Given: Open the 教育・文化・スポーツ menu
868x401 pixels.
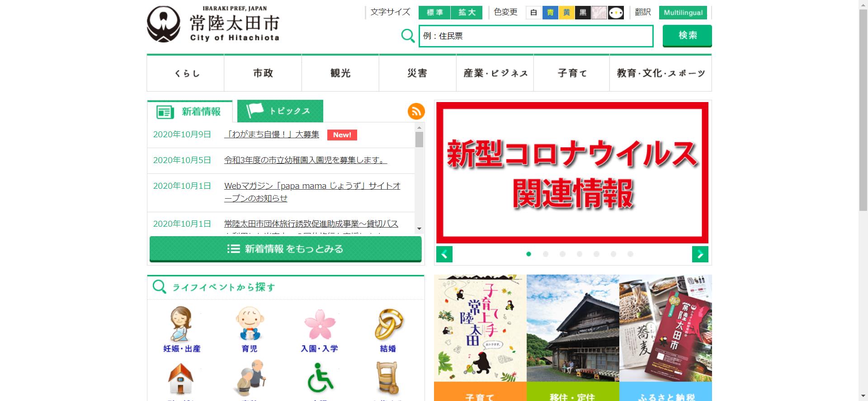Looking at the screenshot, I should [x=660, y=73].
